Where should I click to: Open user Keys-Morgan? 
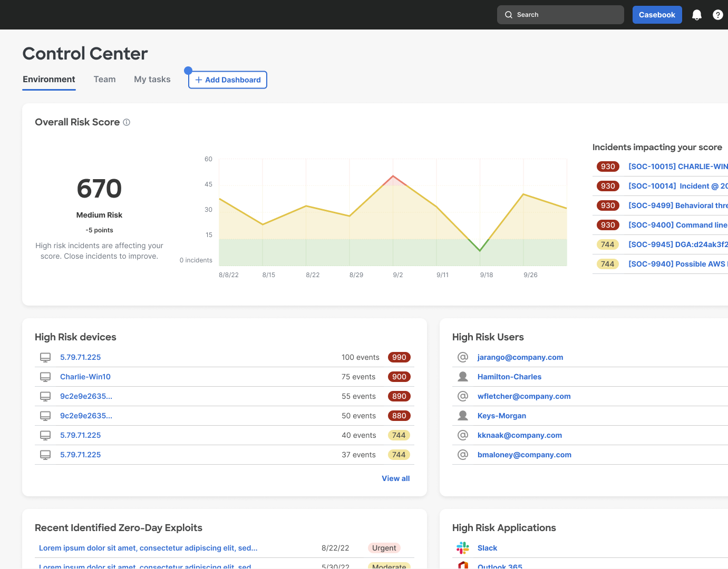[502, 416]
